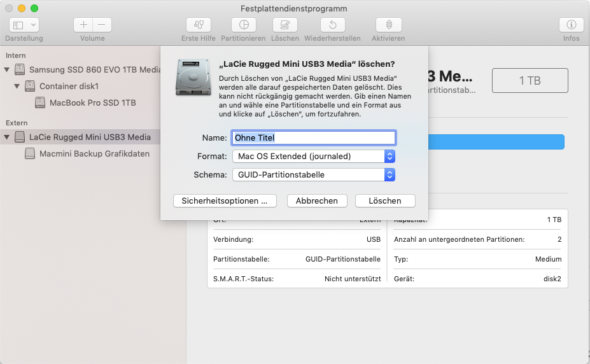Open the Partitionieren pie icon
The height and width of the screenshot is (364, 590).
coord(244,25)
